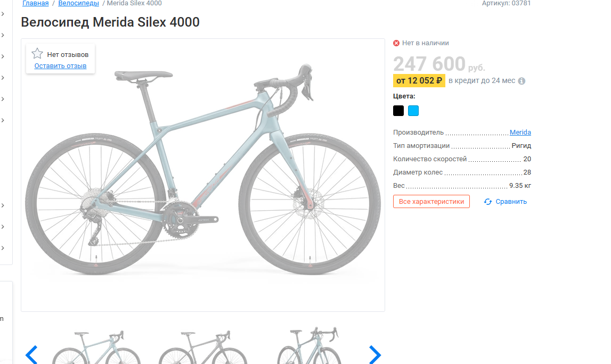Select the third front-angle bike thumbnail
Image resolution: width=611 pixels, height=364 pixels.
[x=309, y=347]
